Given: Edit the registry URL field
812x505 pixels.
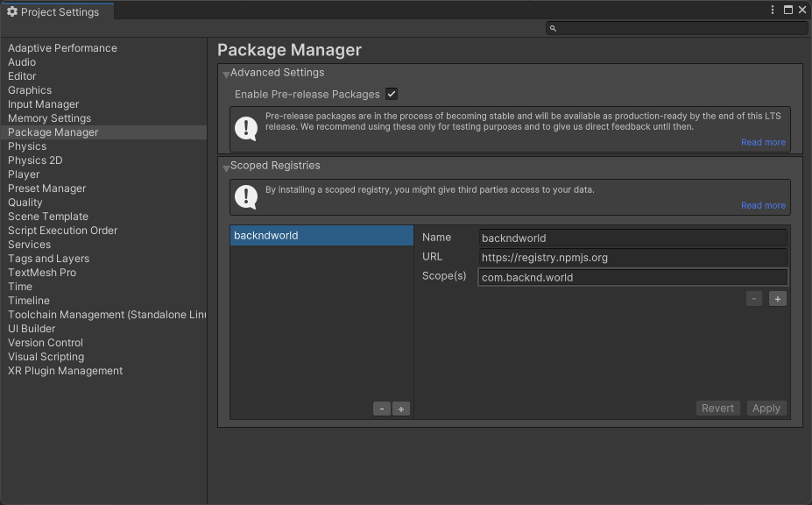Looking at the screenshot, I should 632,257.
